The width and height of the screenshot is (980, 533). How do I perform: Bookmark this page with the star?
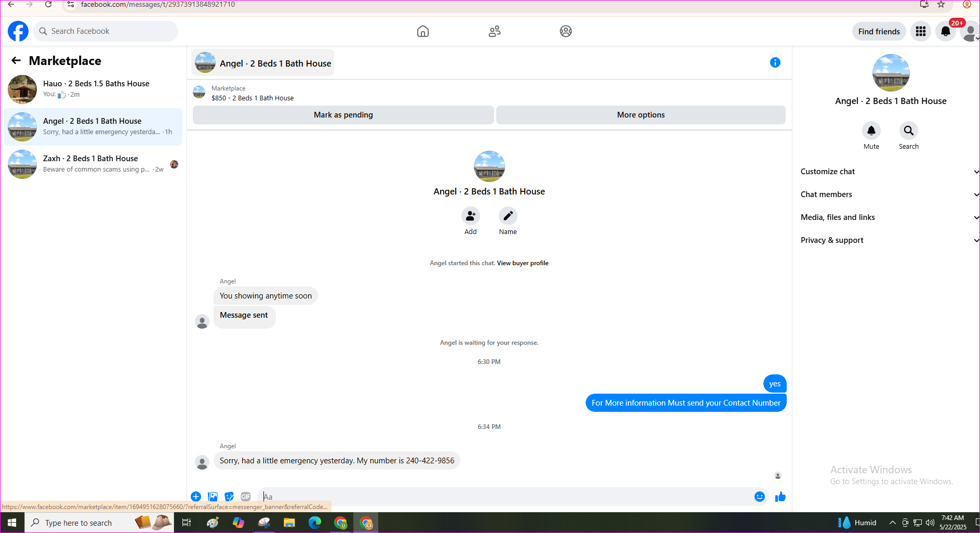point(941,4)
